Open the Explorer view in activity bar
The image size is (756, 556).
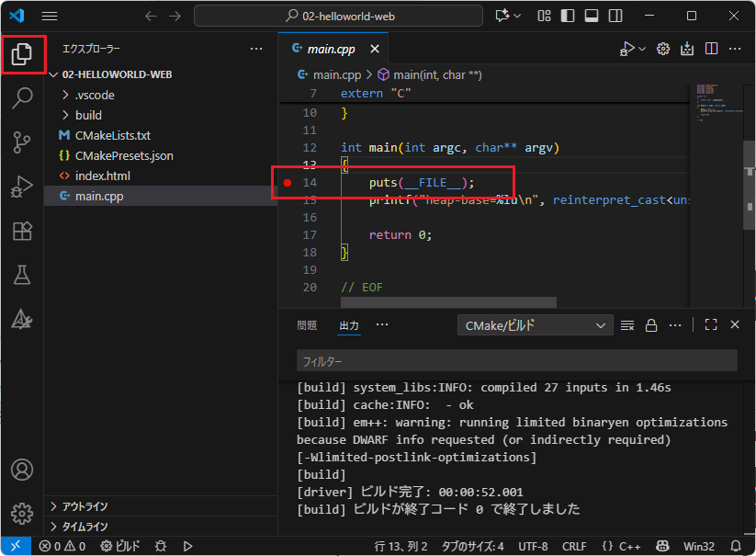[x=22, y=53]
